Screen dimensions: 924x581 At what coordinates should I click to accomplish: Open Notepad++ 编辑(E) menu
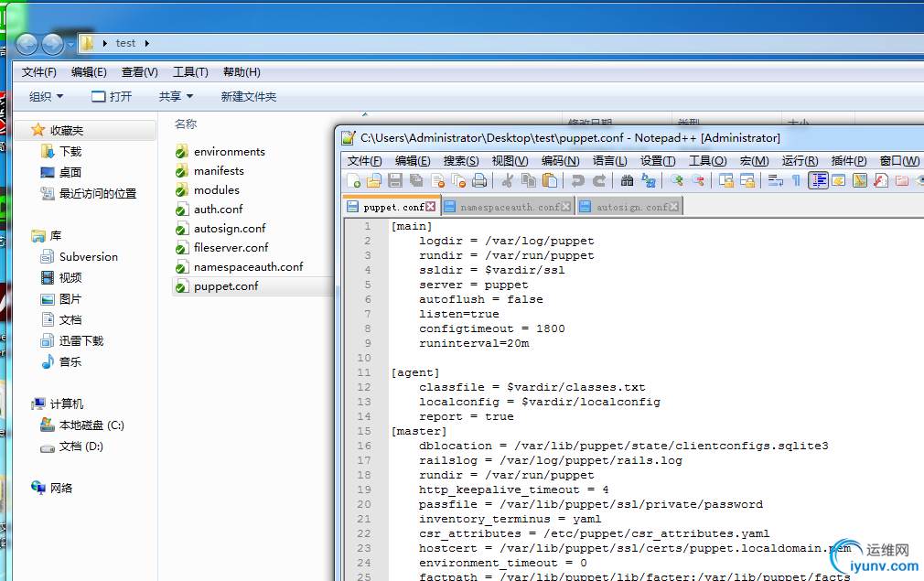point(413,161)
